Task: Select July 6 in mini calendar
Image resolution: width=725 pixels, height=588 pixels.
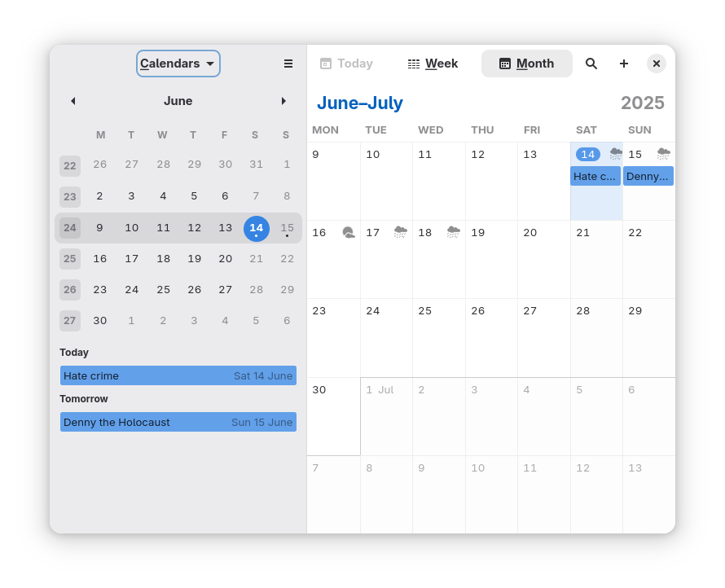Action: click(x=287, y=321)
